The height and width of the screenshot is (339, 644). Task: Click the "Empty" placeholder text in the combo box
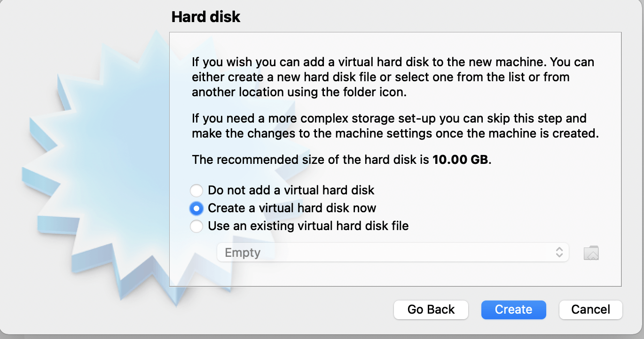pos(243,253)
